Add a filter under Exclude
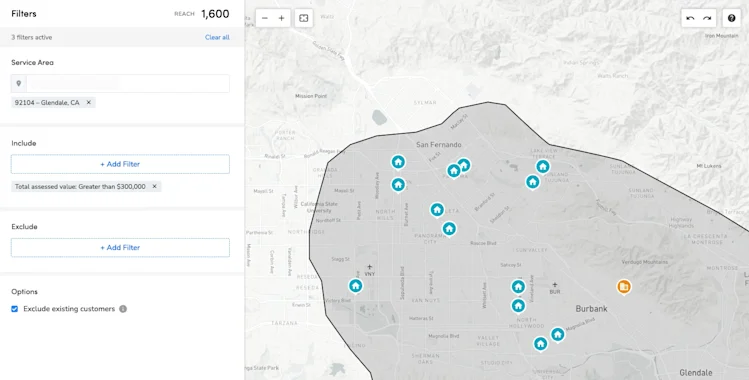This screenshot has height=380, width=749. tap(120, 247)
